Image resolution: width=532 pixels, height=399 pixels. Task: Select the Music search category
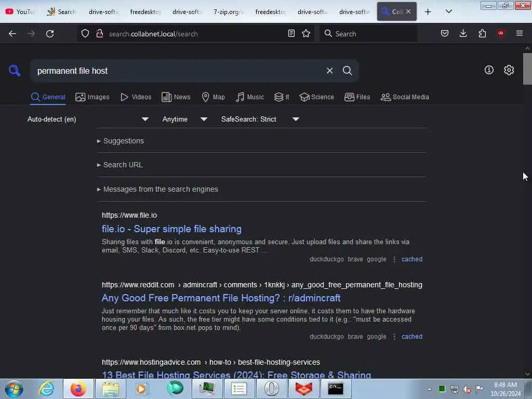pos(250,97)
